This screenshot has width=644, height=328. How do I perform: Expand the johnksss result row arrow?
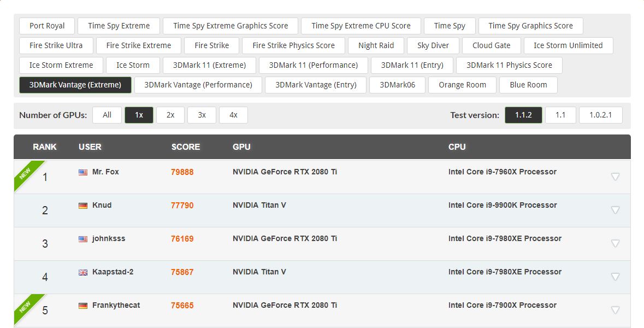[x=615, y=243]
